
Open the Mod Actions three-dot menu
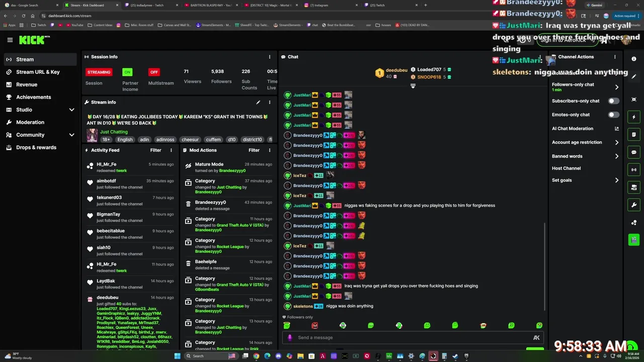(269, 150)
